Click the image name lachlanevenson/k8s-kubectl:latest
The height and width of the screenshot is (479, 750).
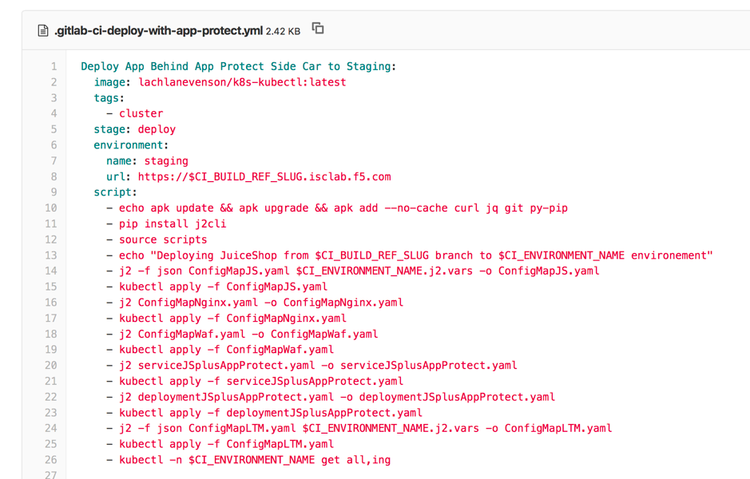click(240, 83)
